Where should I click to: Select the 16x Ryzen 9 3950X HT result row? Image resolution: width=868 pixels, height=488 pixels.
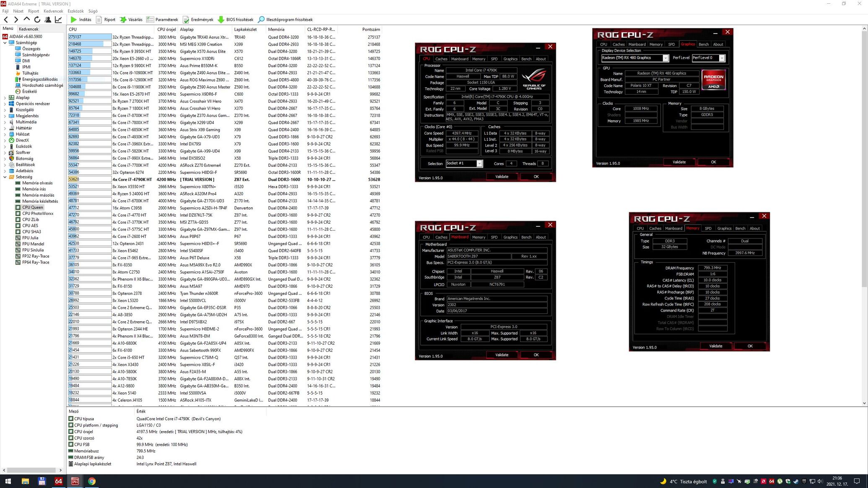224,52
